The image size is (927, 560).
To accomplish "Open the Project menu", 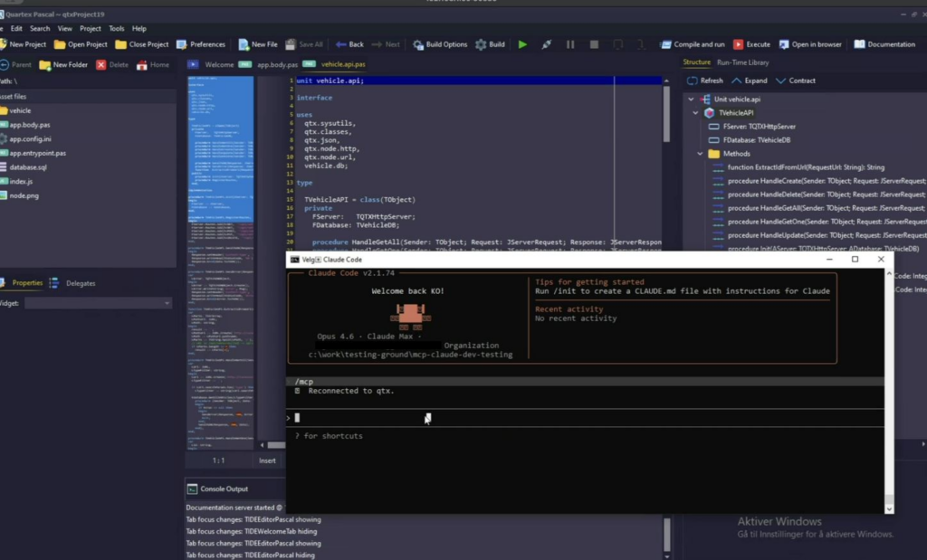I will [x=90, y=29].
